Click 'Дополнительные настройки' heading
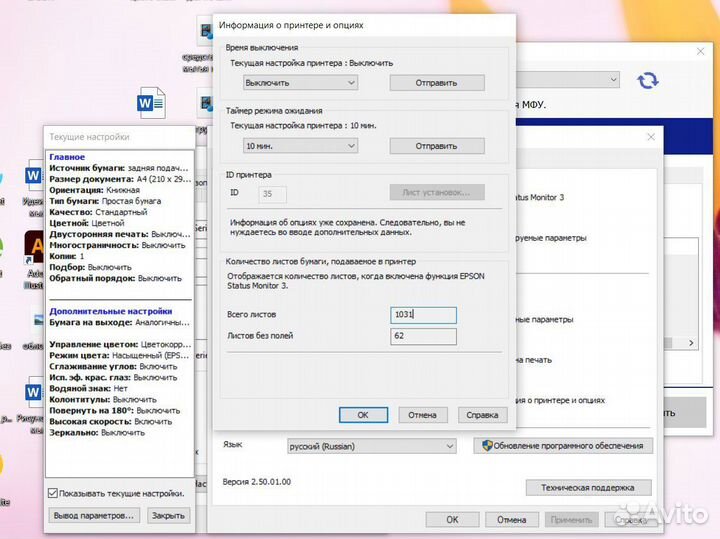The image size is (720, 539). coord(111,311)
